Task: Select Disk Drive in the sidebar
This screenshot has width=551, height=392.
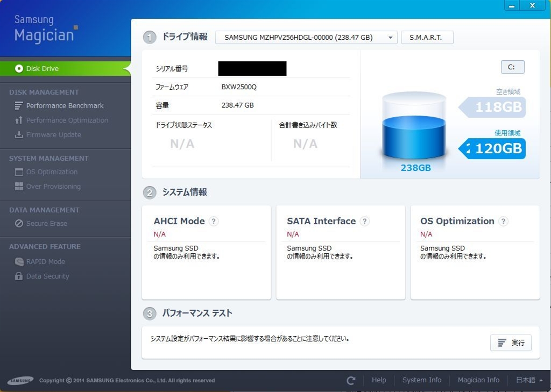Action: click(65, 68)
